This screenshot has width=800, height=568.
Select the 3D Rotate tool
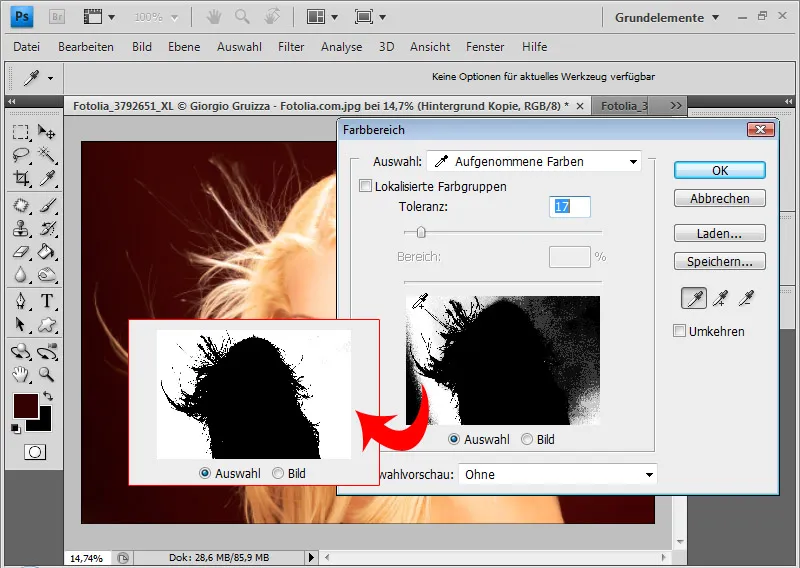pos(20,351)
